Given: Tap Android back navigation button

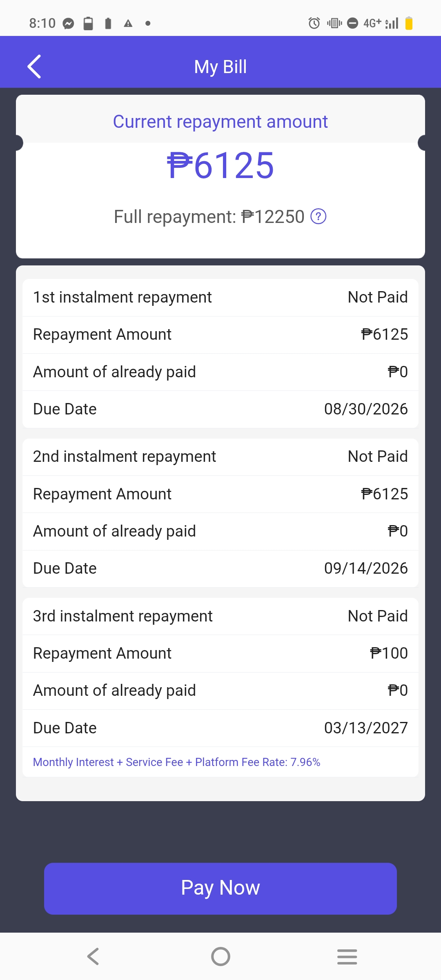Looking at the screenshot, I should point(94,956).
